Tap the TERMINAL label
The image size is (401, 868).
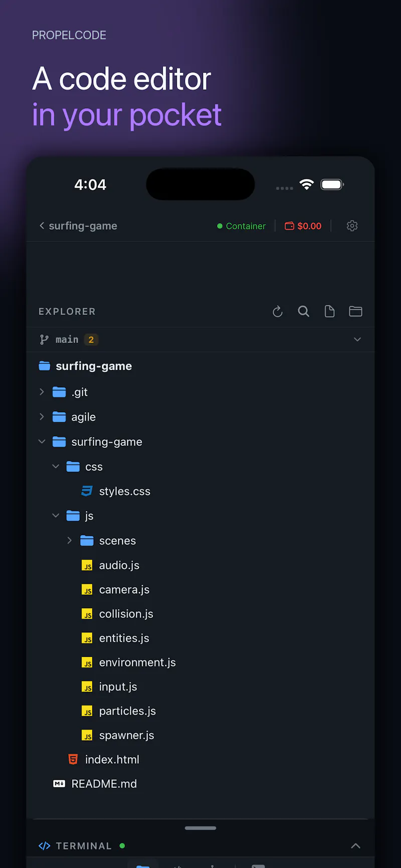(84, 846)
